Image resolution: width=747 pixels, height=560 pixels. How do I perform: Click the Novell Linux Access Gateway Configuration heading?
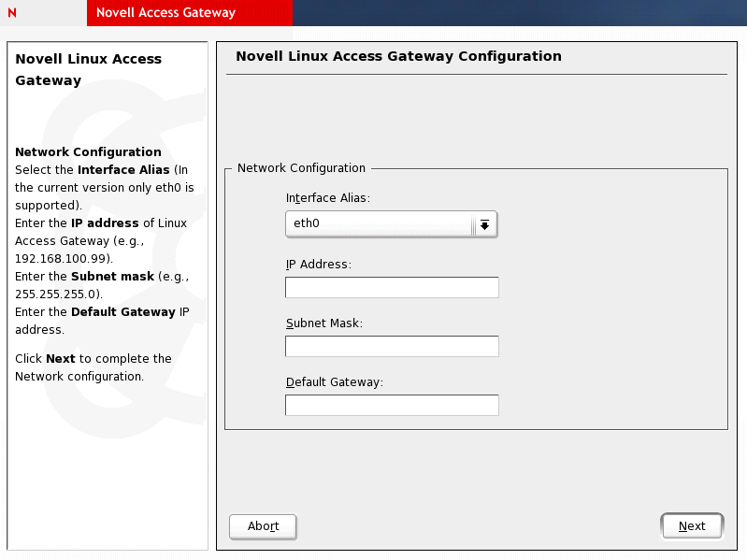[398, 56]
